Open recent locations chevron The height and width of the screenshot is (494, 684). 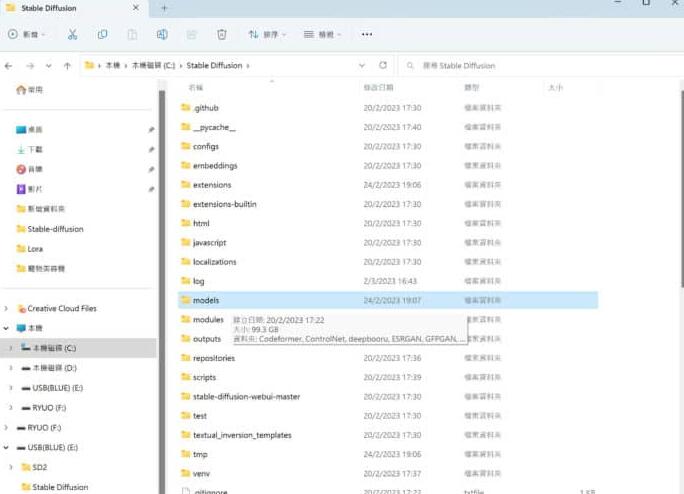48,66
